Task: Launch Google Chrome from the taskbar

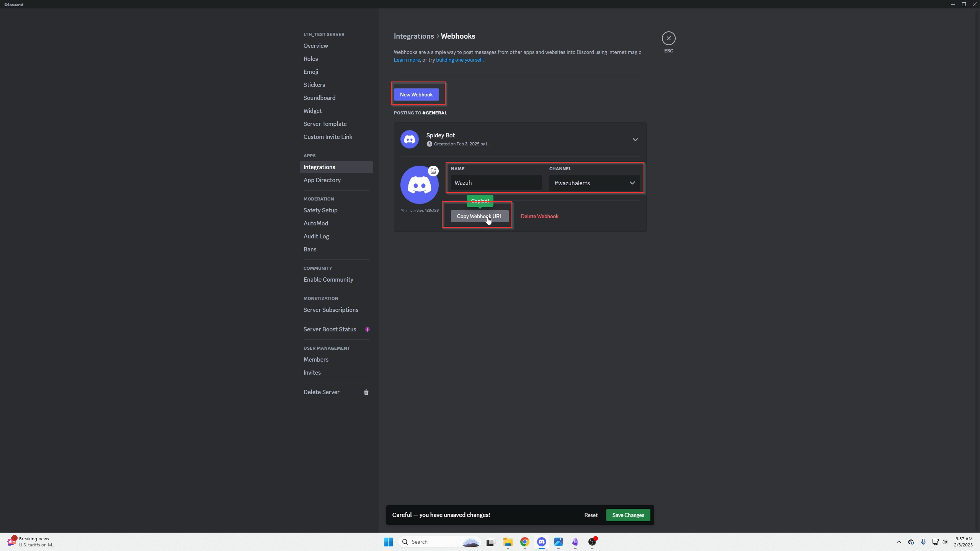Action: tap(524, 542)
